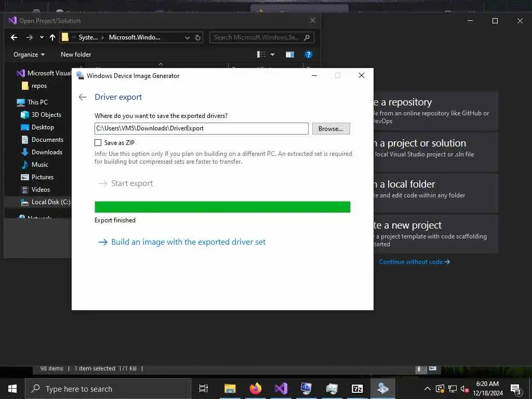This screenshot has width=532, height=399.
Task: Select the repos folder in navigation tree
Action: click(x=34, y=86)
